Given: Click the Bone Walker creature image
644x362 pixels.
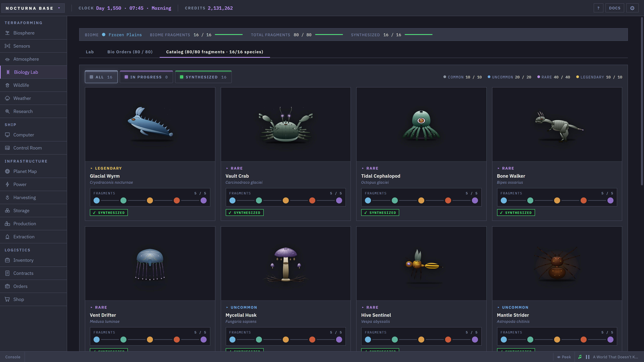Looking at the screenshot, I should 557,124.
